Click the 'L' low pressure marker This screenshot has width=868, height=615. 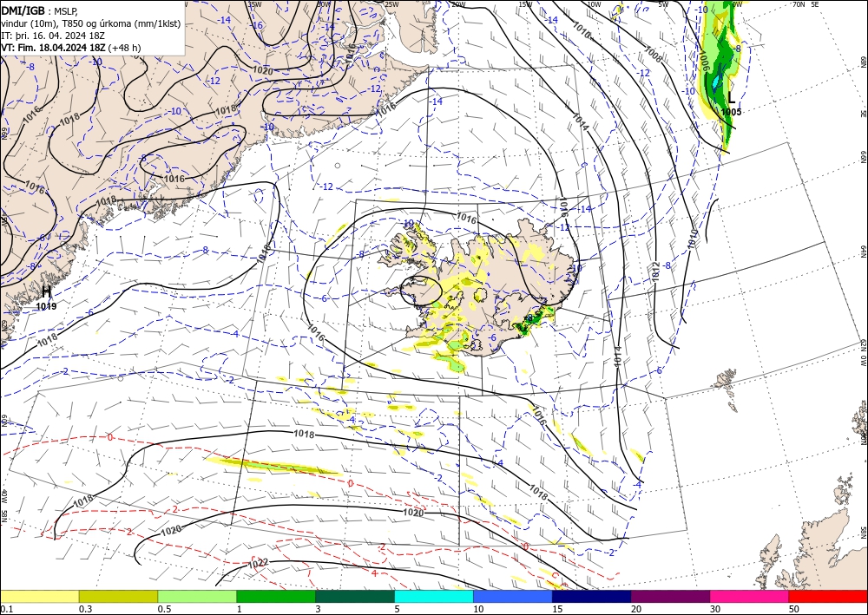click(731, 98)
